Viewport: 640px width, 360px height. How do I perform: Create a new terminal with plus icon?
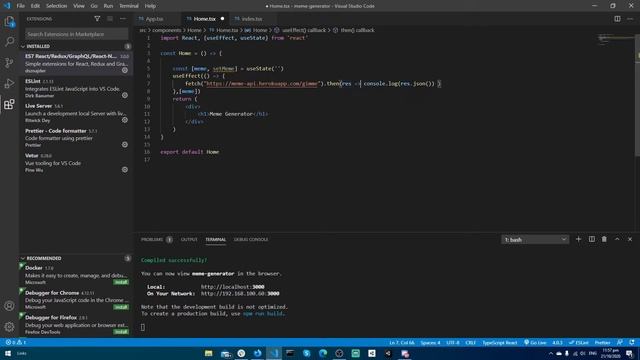(578, 239)
